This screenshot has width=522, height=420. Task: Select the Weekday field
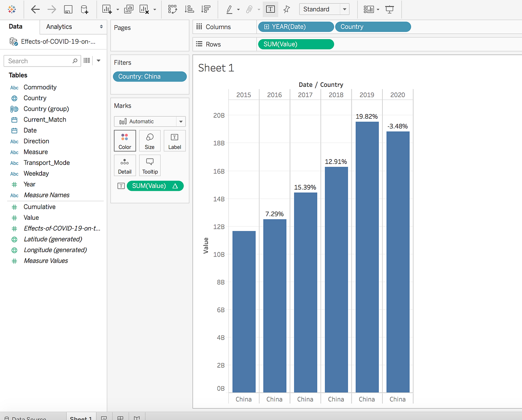tap(36, 174)
